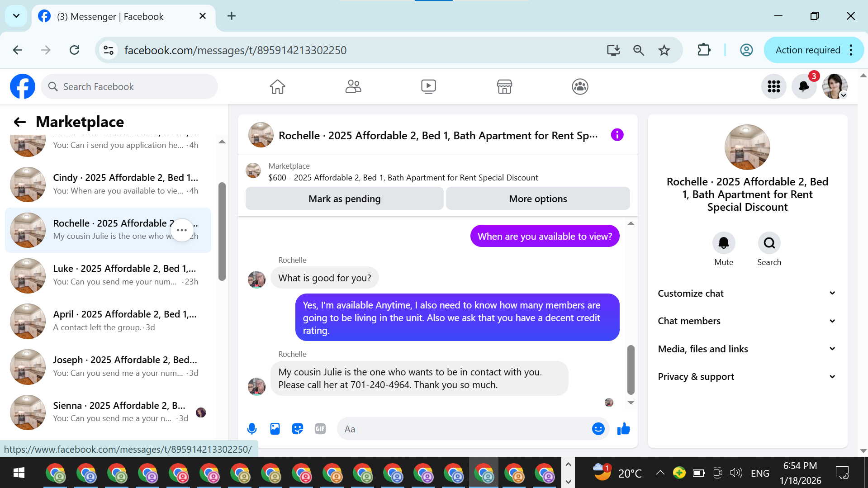Open the tab search dropdown arrow
This screenshot has width=868, height=488.
coord(16,16)
